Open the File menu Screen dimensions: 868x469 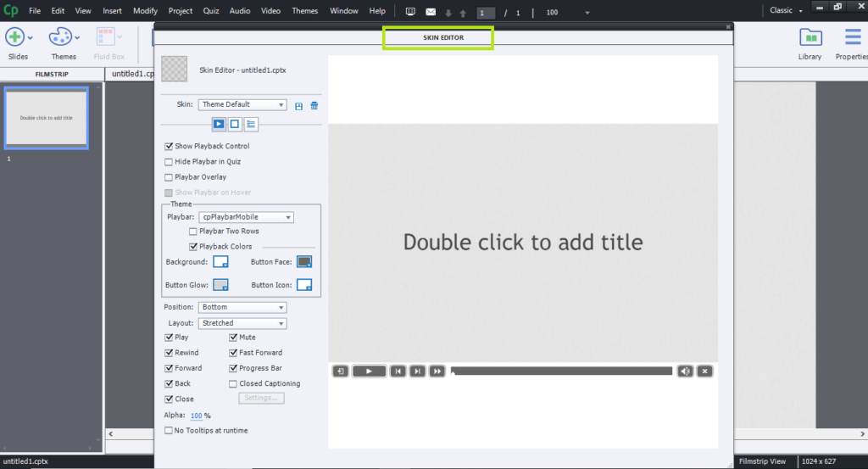pyautogui.click(x=35, y=10)
